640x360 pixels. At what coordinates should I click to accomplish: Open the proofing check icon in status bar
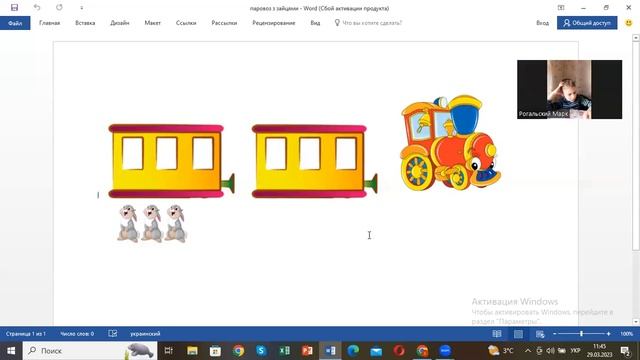[x=113, y=334]
